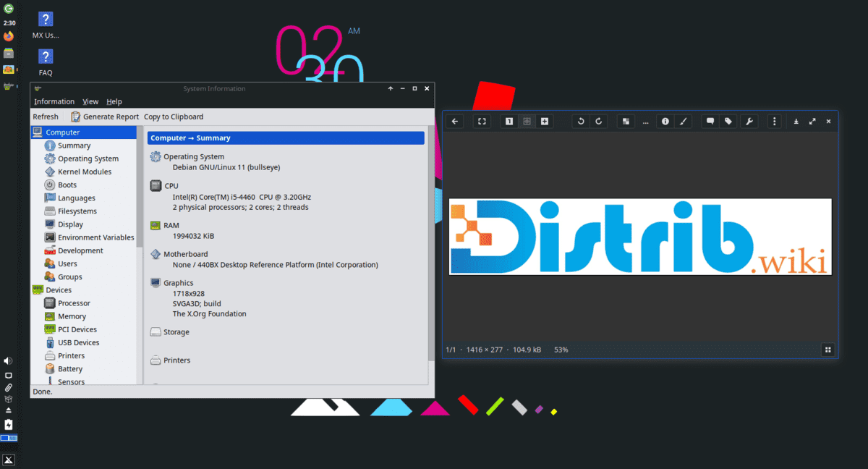Open the file manager from the panel

(x=9, y=53)
